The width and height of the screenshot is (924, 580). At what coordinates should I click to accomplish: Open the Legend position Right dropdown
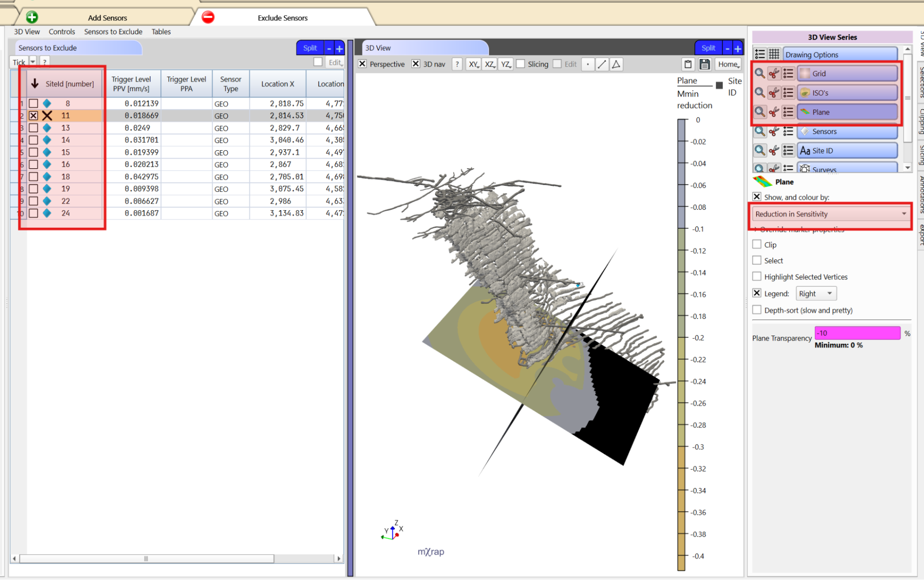(x=816, y=293)
